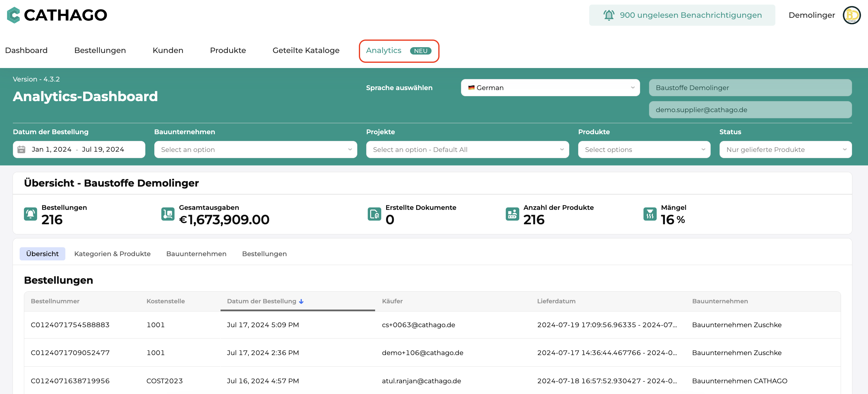The image size is (868, 394).
Task: Click Lieferdatum 2024-07-19 17:09:56 cell
Action: click(x=607, y=325)
